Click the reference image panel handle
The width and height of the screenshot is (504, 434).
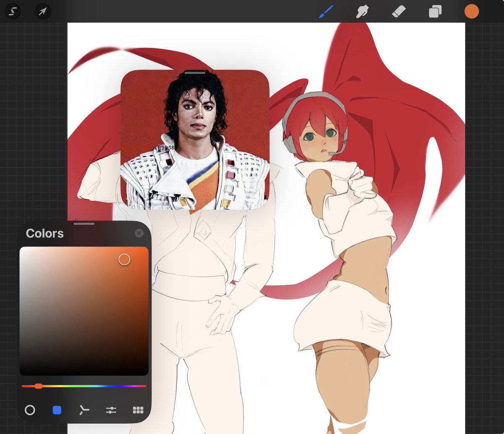[195, 72]
